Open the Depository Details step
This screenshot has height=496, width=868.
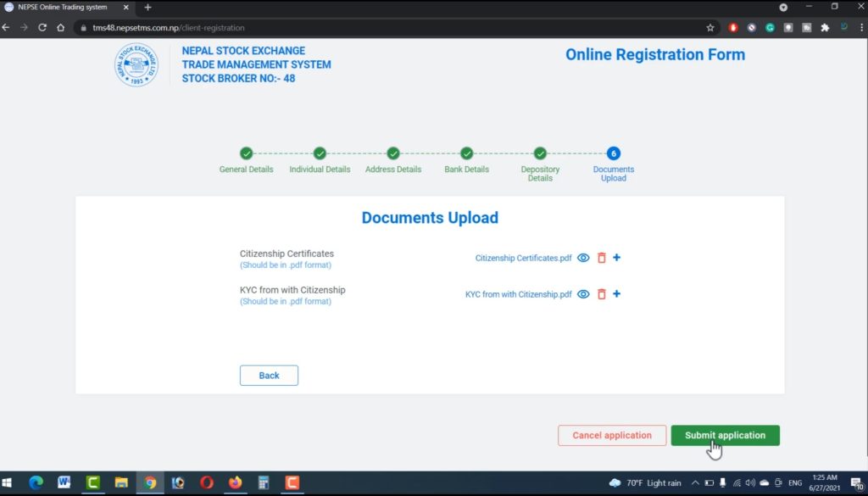[540, 164]
